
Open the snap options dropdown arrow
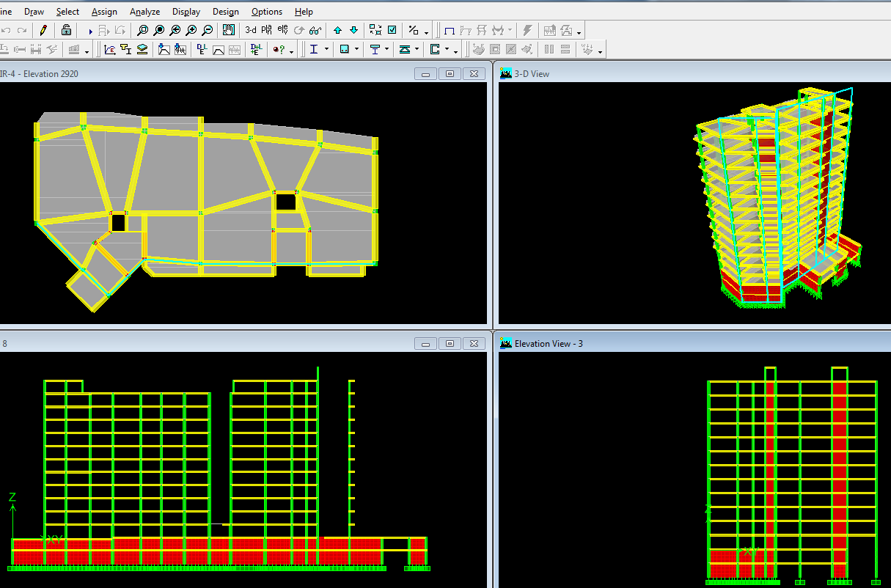coord(426,32)
